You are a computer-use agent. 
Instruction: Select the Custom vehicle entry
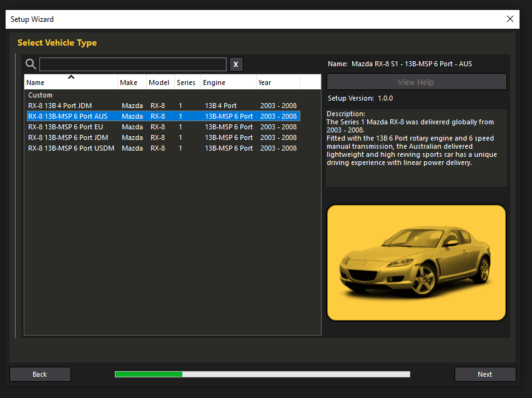(164, 95)
